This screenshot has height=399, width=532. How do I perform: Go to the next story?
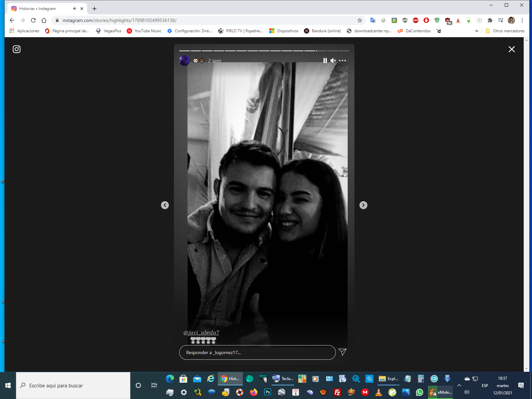[363, 205]
